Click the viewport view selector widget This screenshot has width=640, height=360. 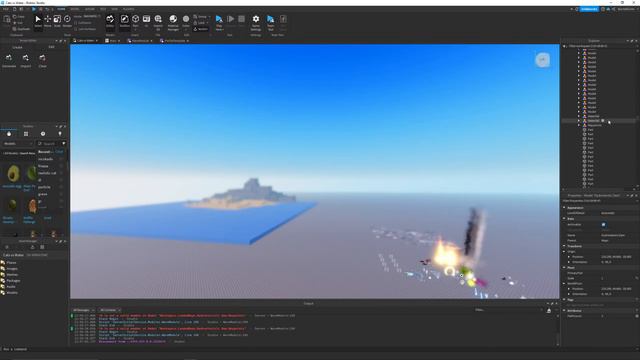[542, 60]
